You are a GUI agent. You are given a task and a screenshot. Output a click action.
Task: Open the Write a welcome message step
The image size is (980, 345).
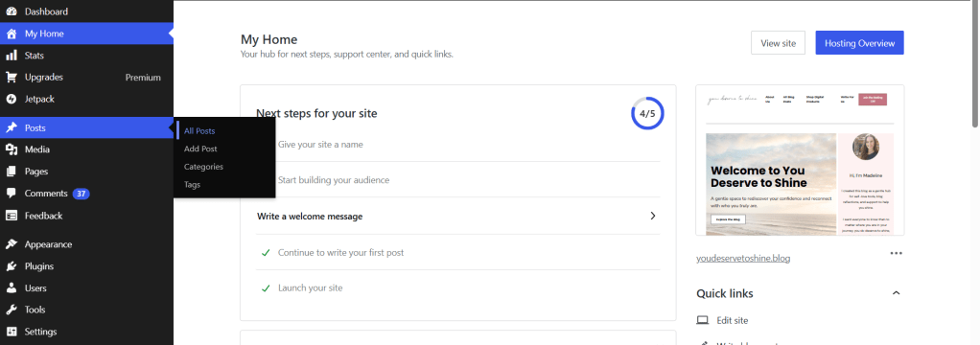click(457, 217)
